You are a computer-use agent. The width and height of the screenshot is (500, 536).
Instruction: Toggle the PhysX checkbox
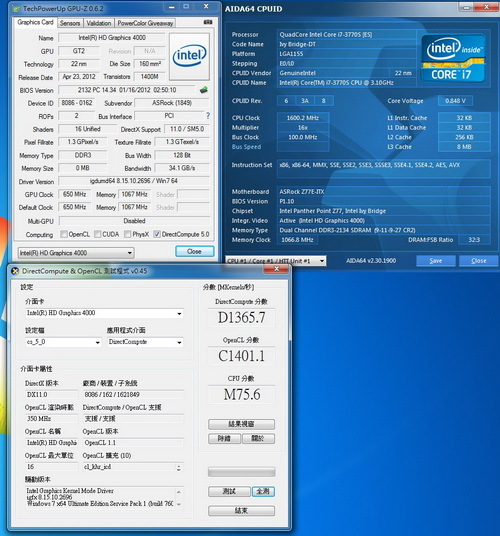tap(127, 234)
